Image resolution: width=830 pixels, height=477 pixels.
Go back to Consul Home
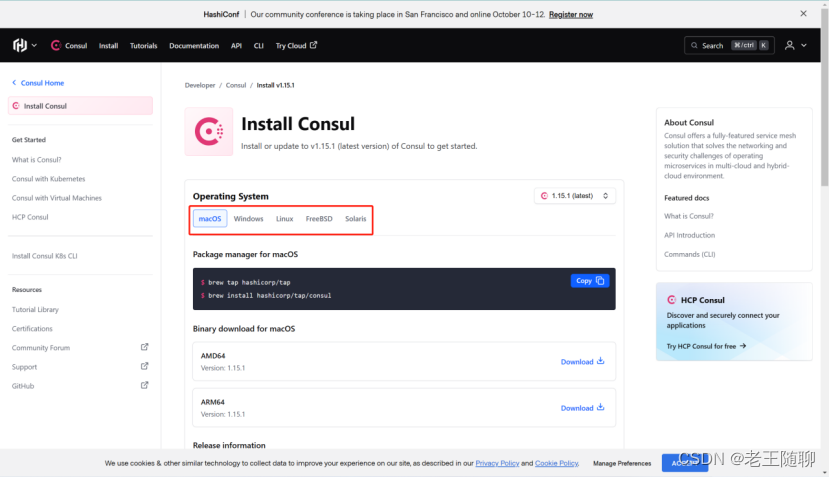click(38, 83)
